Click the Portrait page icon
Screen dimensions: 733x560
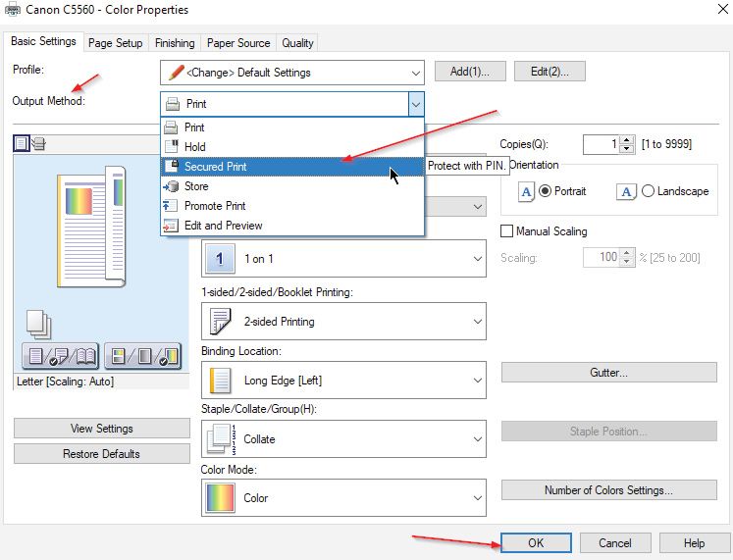[x=526, y=191]
